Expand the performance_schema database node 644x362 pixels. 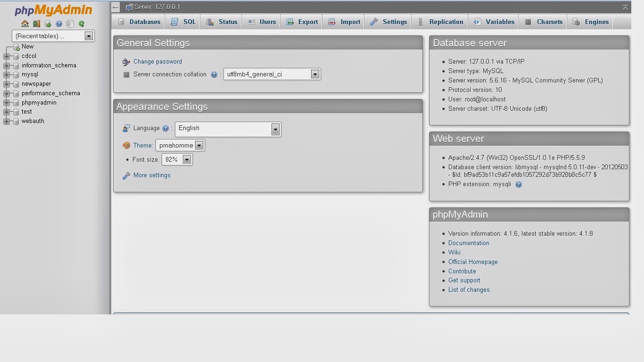[7, 93]
